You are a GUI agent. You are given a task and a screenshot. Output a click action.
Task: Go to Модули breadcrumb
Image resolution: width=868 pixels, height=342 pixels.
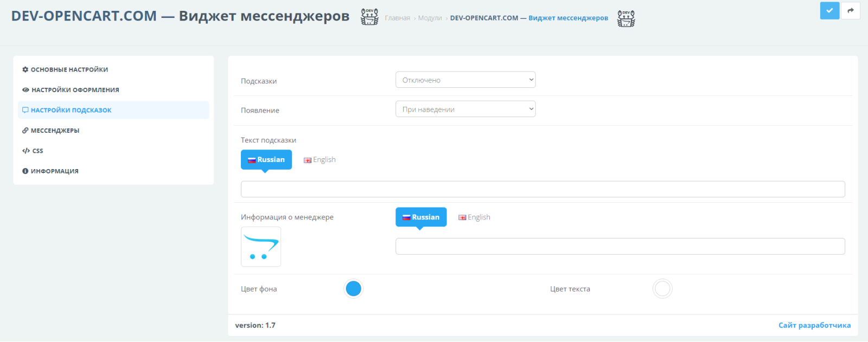pos(430,18)
